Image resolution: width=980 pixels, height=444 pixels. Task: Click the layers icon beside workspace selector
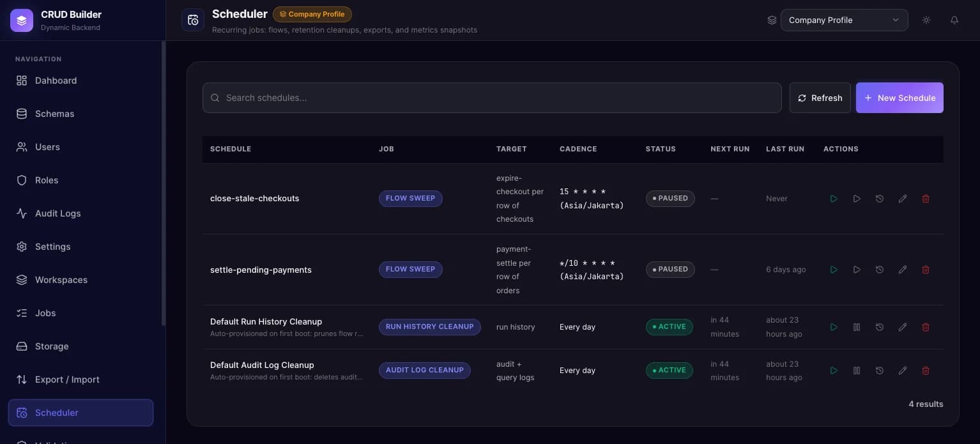(772, 20)
